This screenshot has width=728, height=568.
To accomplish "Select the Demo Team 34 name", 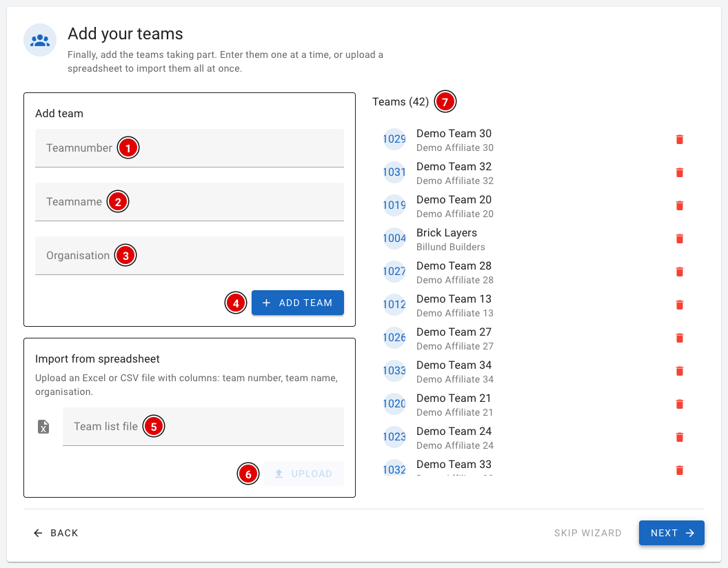I will pyautogui.click(x=454, y=365).
